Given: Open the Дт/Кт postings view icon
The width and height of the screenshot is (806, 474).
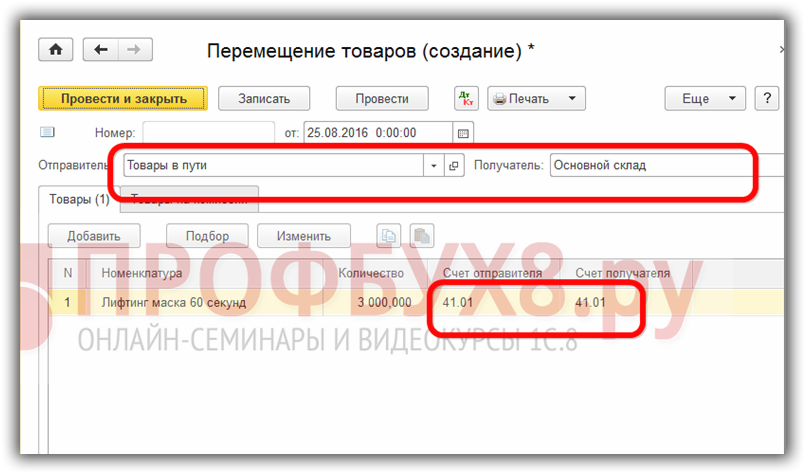Looking at the screenshot, I should point(466,98).
